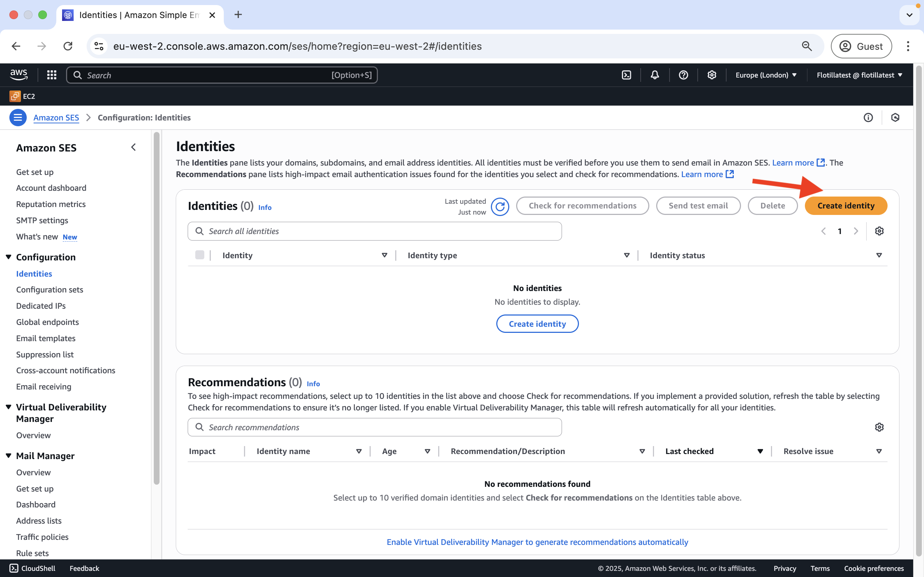Open the Europe (London) region dropdown

(x=766, y=75)
